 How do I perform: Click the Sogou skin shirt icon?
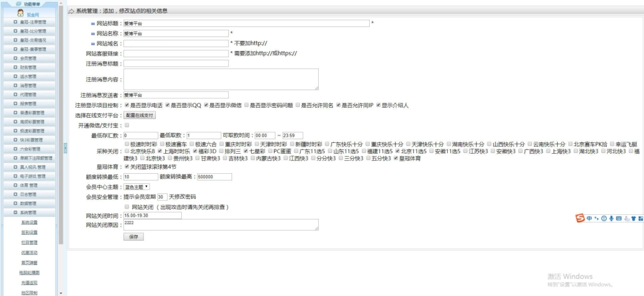633,219
